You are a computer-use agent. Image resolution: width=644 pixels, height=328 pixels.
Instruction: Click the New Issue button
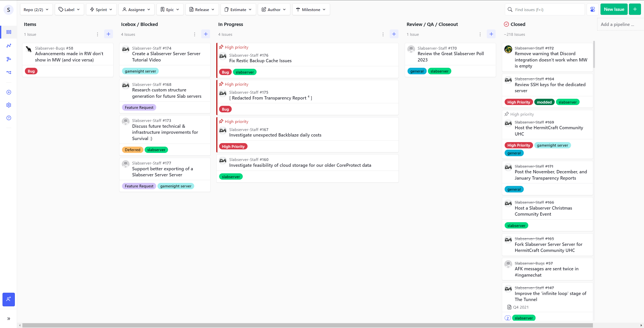coord(614,10)
